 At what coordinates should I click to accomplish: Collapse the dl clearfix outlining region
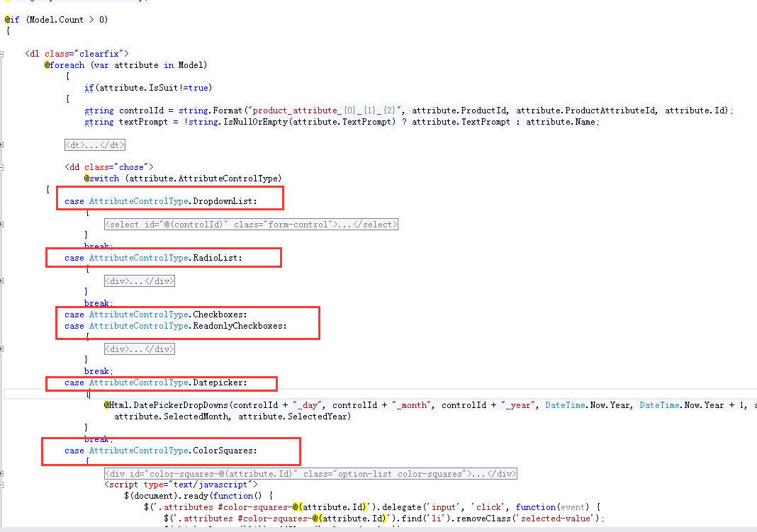(x=1, y=54)
